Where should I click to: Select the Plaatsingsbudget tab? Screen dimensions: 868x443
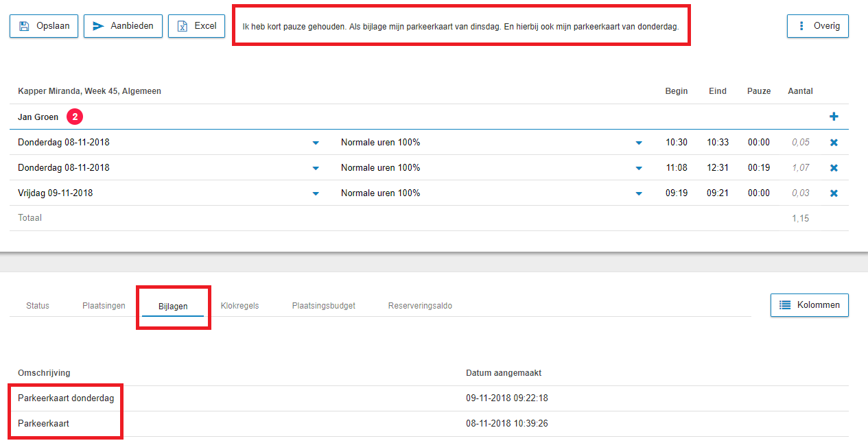(323, 306)
